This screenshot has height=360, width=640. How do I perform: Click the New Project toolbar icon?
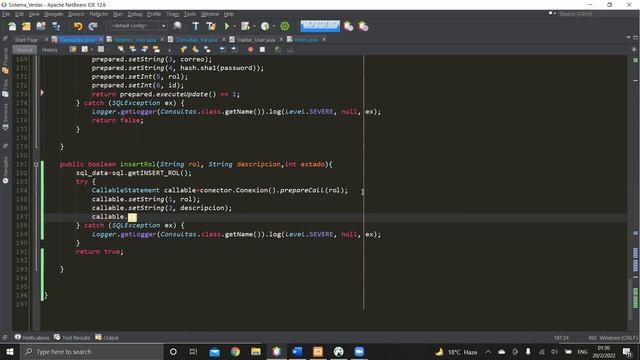pyautogui.click(x=26, y=27)
